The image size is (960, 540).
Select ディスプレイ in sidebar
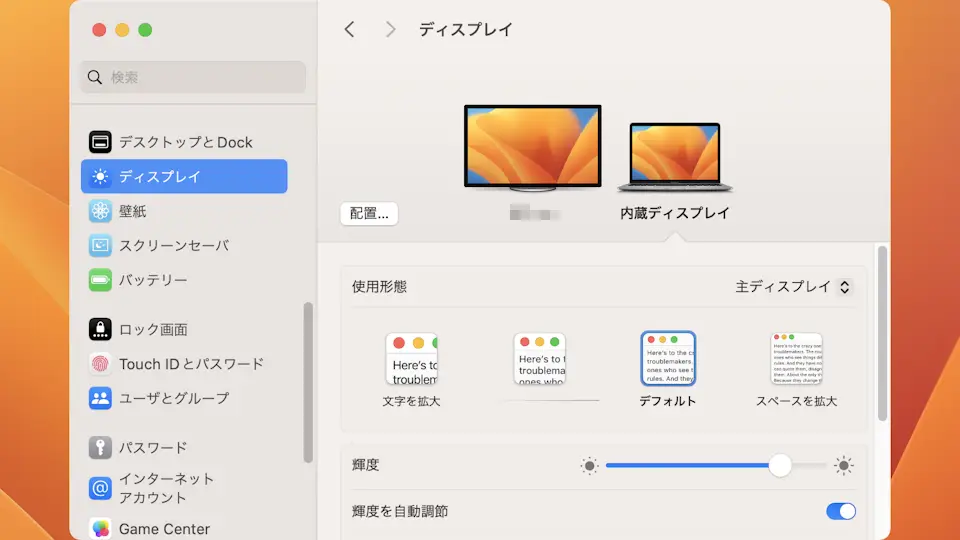point(184,177)
